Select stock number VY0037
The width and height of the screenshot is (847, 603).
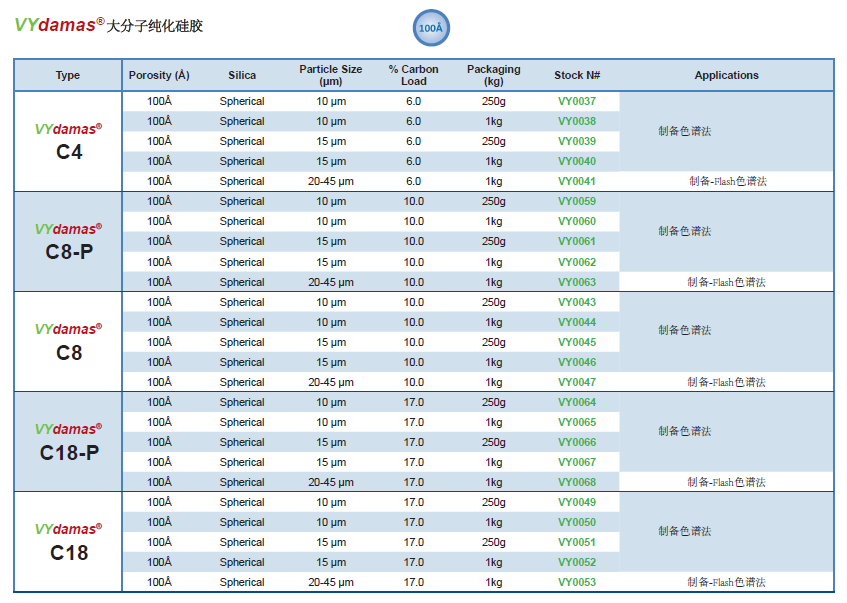click(x=576, y=101)
